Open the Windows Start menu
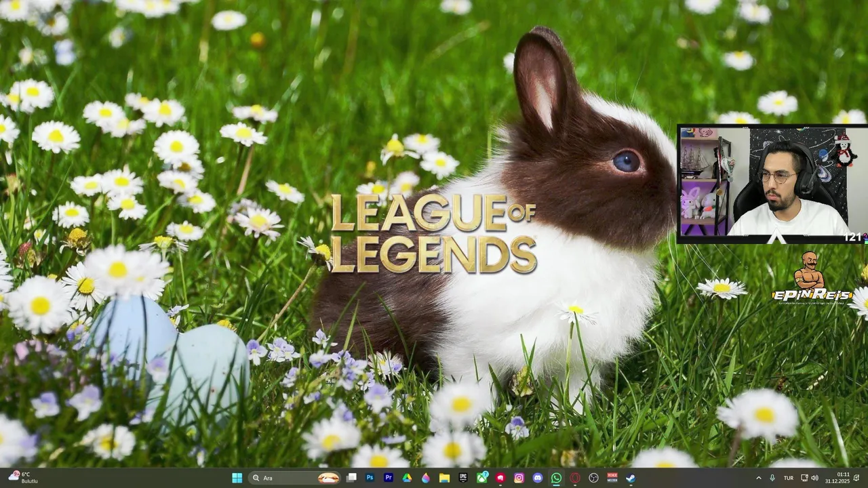The width and height of the screenshot is (868, 488). [237, 478]
